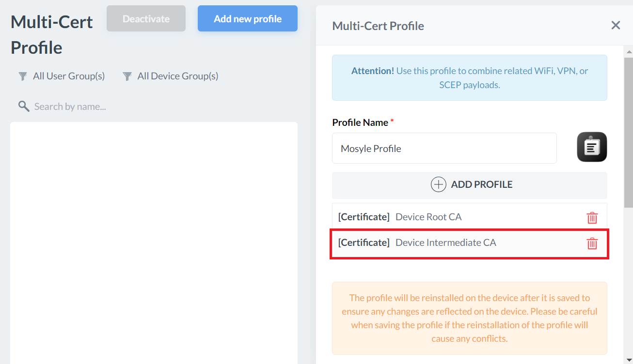Click the scrollbar up arrow
The image size is (633, 364).
[629, 52]
